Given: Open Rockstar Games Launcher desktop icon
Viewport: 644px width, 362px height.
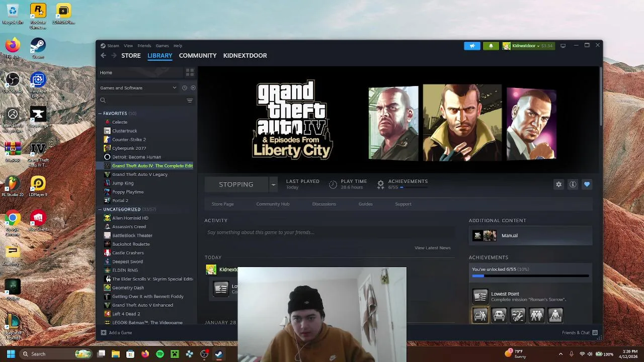Looking at the screenshot, I should coord(38,16).
